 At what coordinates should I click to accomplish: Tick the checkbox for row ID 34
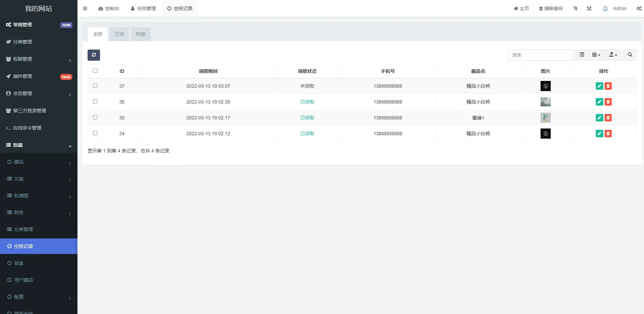pos(95,133)
